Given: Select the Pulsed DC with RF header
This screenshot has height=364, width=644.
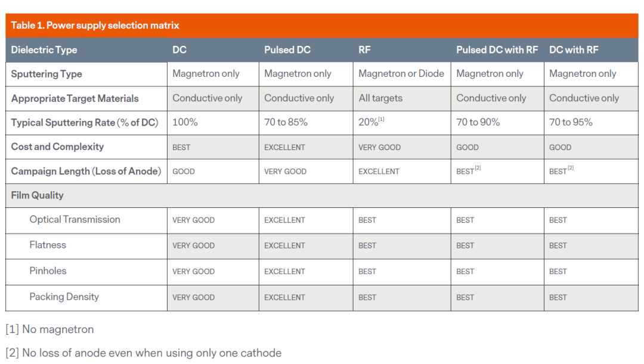Looking at the screenshot, I should (x=497, y=50).
